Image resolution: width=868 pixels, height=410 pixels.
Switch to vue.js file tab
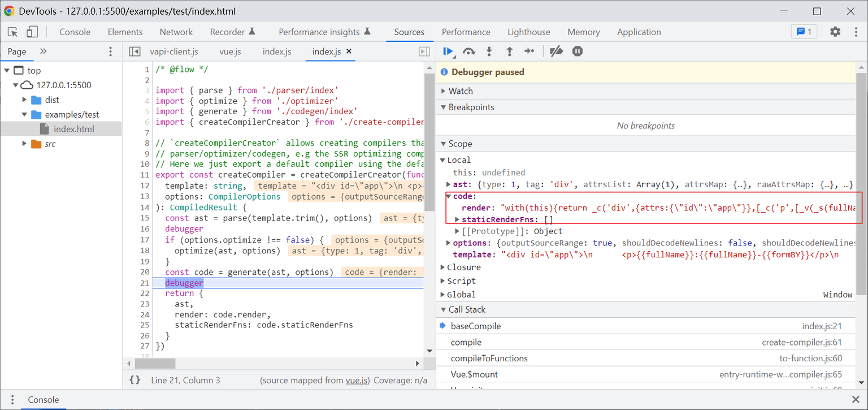(230, 51)
